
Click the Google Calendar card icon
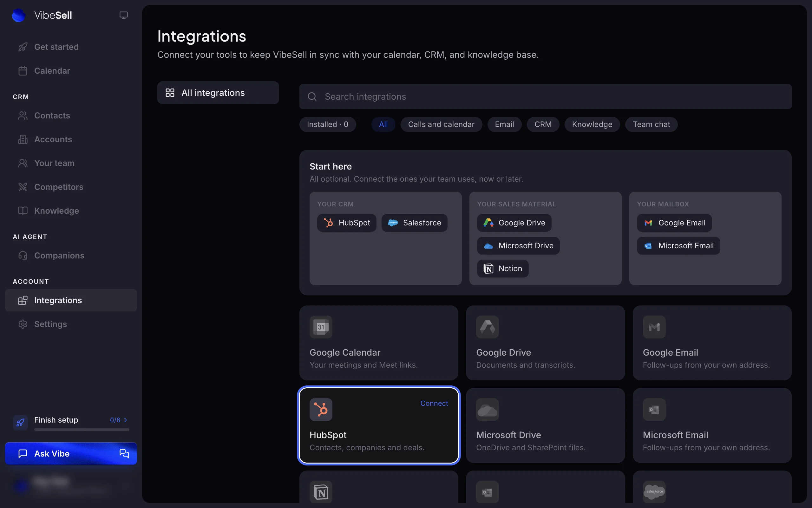point(321,327)
